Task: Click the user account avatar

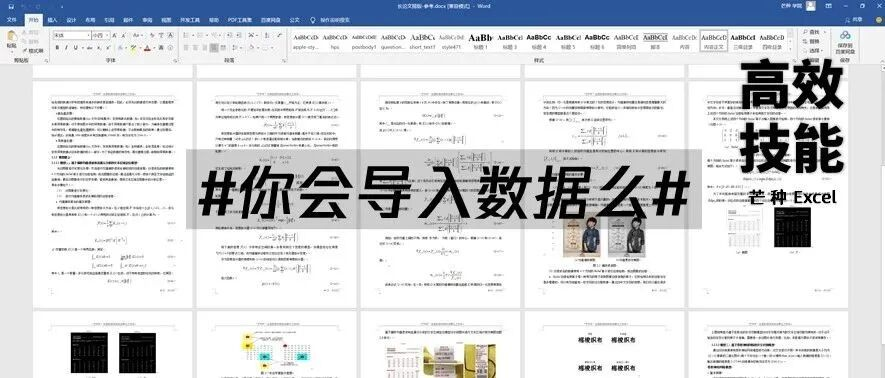Action: coord(810,6)
